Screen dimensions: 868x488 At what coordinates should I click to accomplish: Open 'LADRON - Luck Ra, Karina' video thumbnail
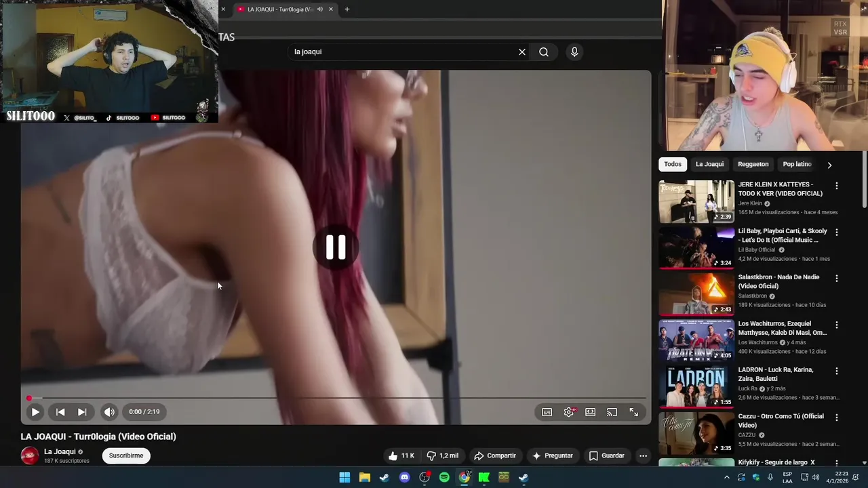696,387
